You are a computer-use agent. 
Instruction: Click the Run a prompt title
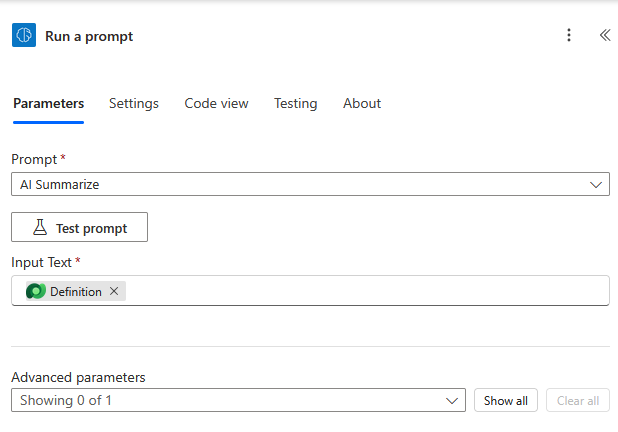pyautogui.click(x=89, y=36)
